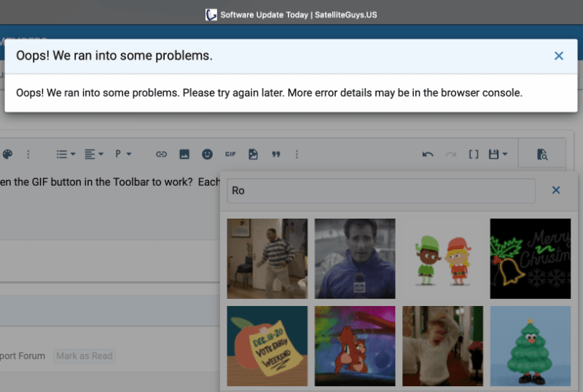Toggle BB code mode brackets
This screenshot has width=583, height=392.
tap(473, 154)
